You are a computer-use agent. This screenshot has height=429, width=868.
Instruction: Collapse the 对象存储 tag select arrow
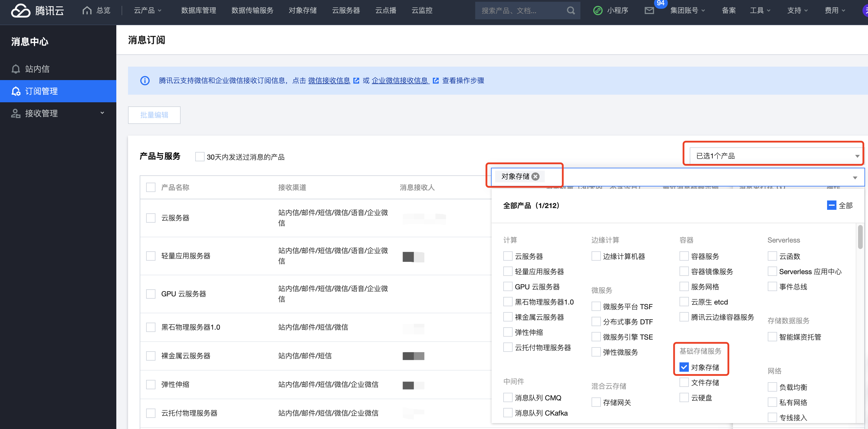[855, 178]
